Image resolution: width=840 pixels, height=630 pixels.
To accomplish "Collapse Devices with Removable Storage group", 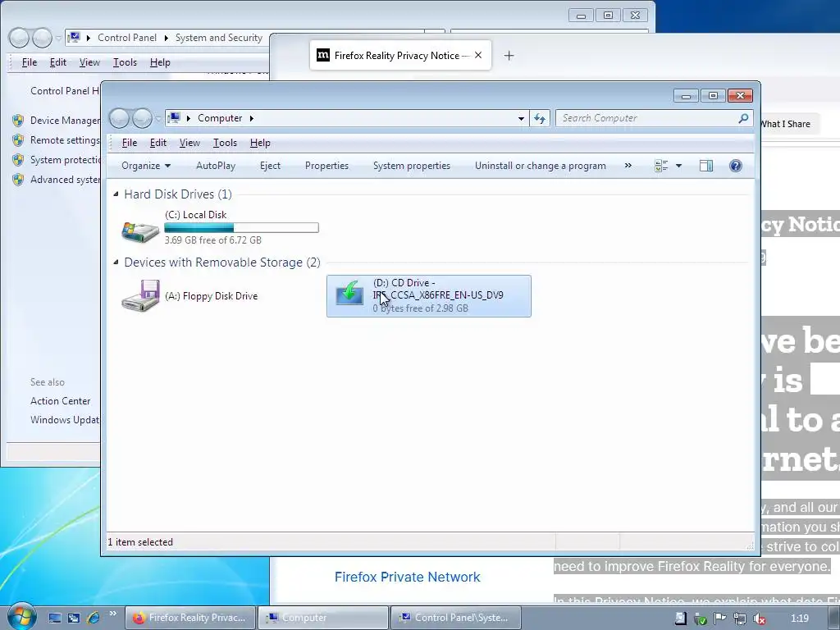I will click(x=116, y=262).
